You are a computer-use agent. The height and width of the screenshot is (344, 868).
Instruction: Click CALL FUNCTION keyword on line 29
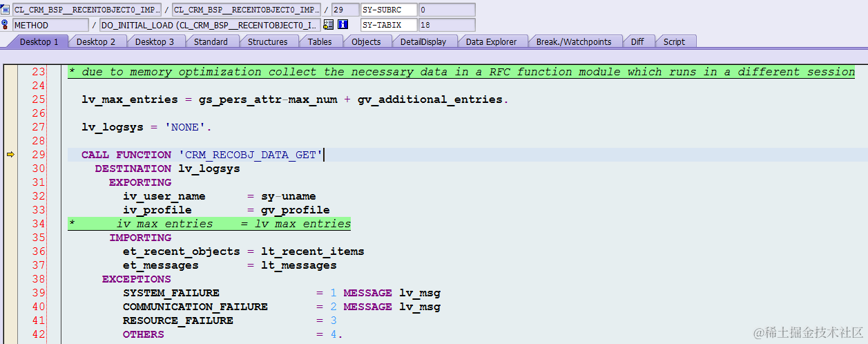point(126,155)
